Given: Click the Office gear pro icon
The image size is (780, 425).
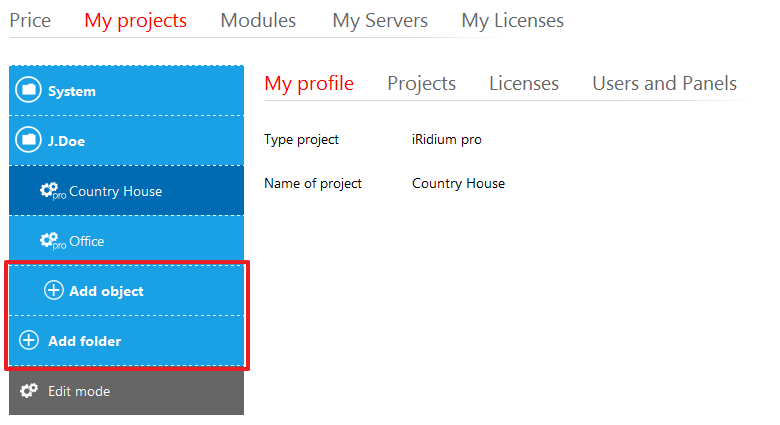Looking at the screenshot, I should tap(51, 241).
